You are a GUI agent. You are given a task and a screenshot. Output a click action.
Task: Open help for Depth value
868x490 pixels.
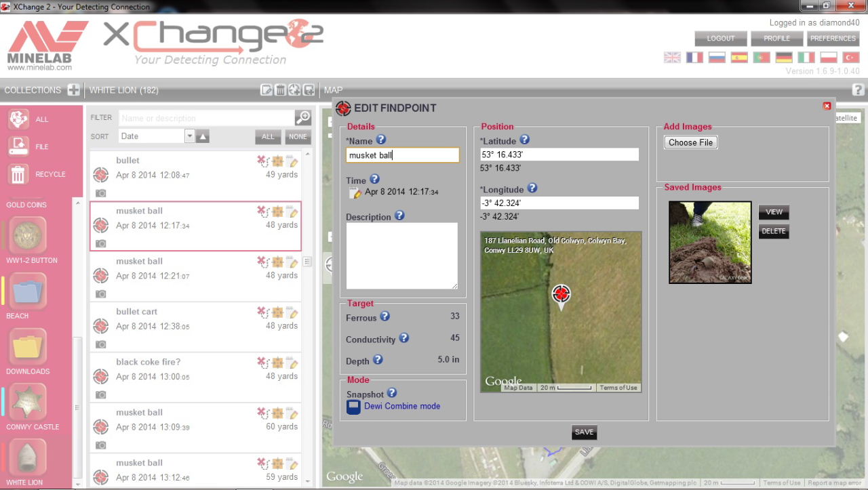coord(378,360)
